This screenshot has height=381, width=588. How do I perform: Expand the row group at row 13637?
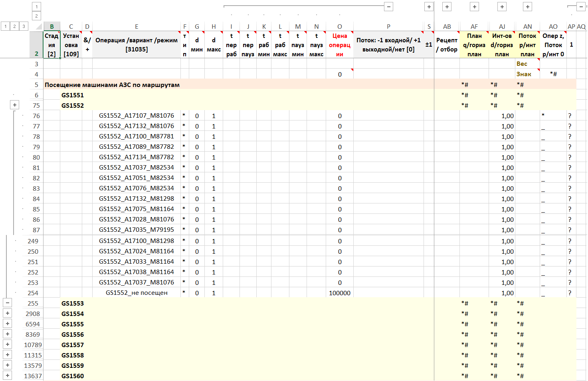pyautogui.click(x=8, y=375)
